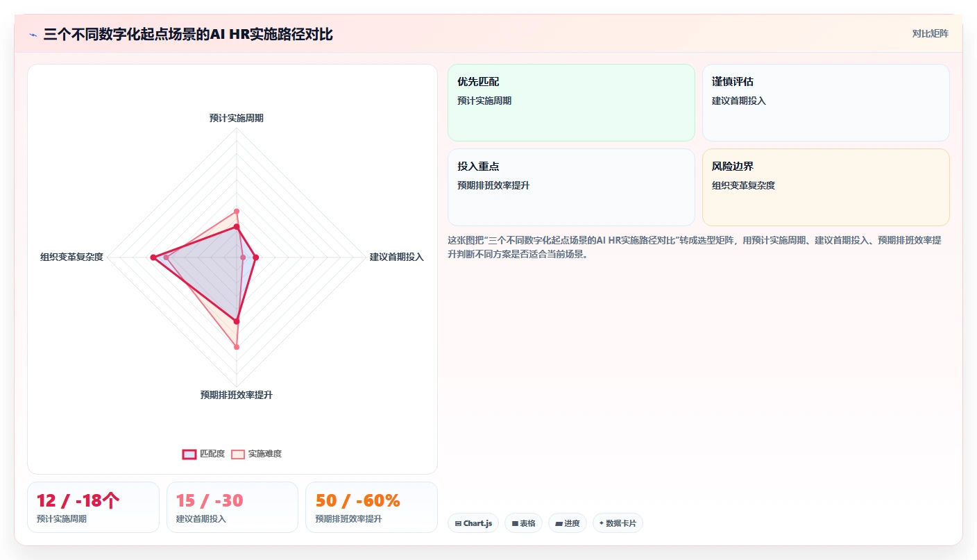Select the pink 实施难度 point on 预计实施周期 axis
The width and height of the screenshot is (977, 560).
point(237,211)
